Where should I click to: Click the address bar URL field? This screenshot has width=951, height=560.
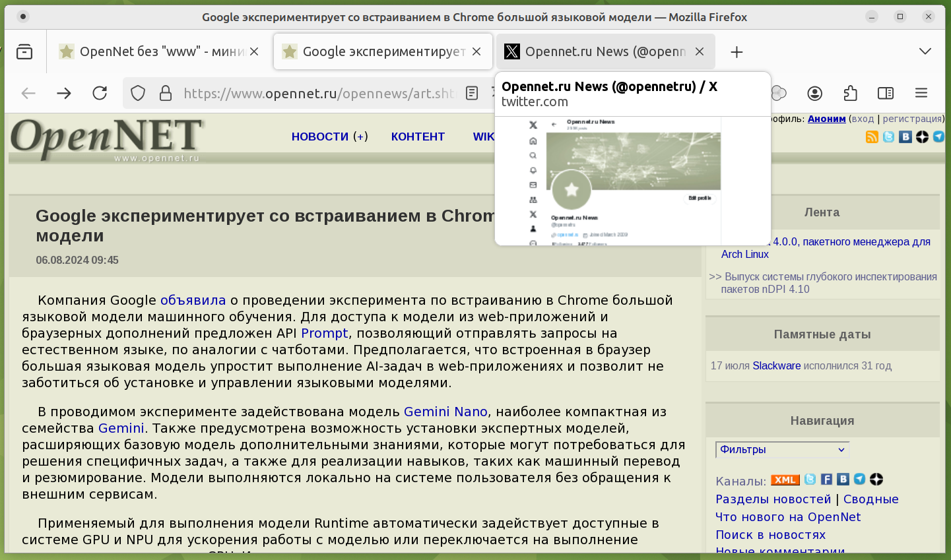coord(319,93)
